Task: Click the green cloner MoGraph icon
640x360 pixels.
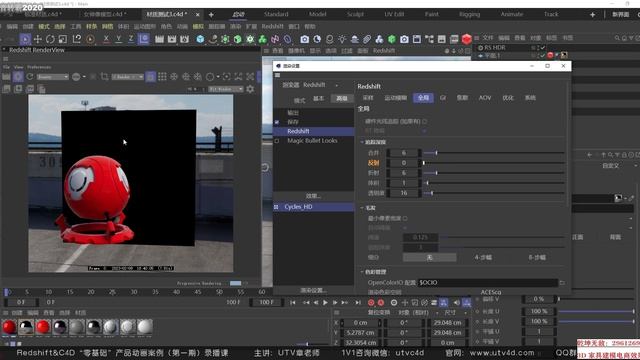Action: point(262,39)
